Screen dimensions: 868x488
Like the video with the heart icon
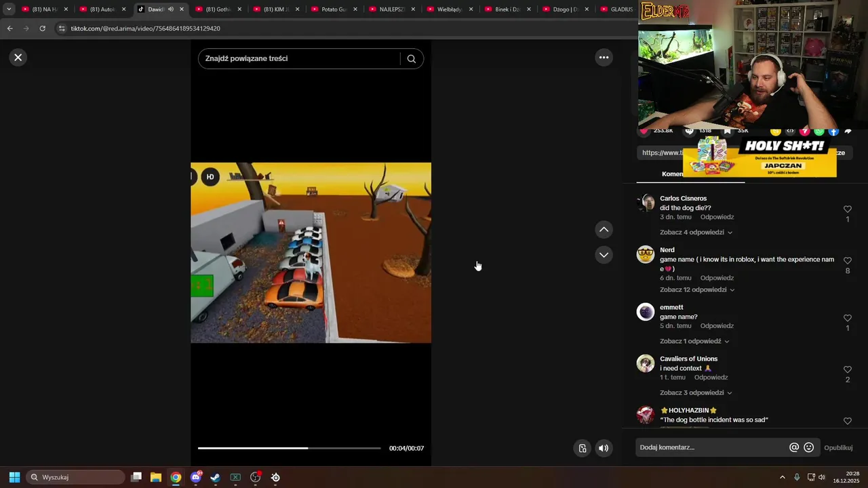click(x=644, y=131)
